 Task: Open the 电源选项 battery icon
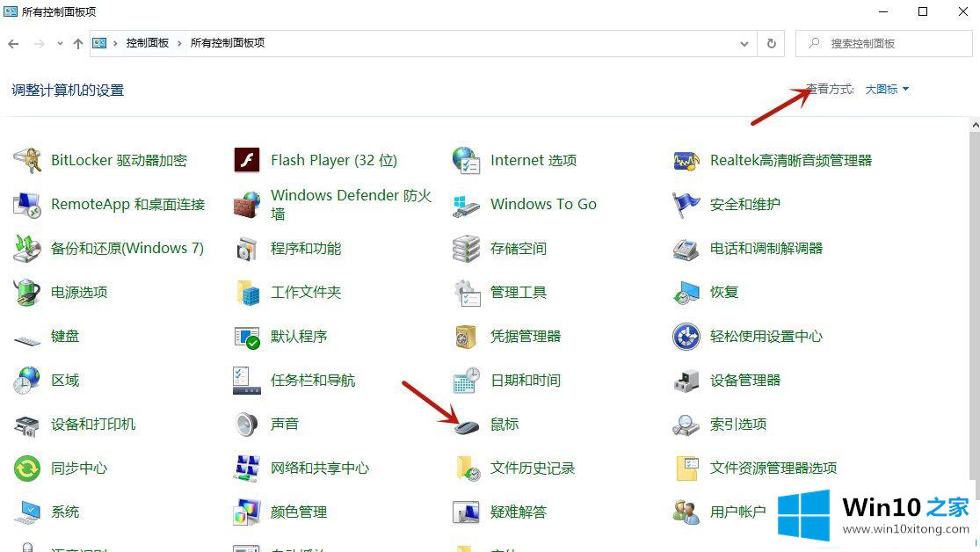click(27, 293)
